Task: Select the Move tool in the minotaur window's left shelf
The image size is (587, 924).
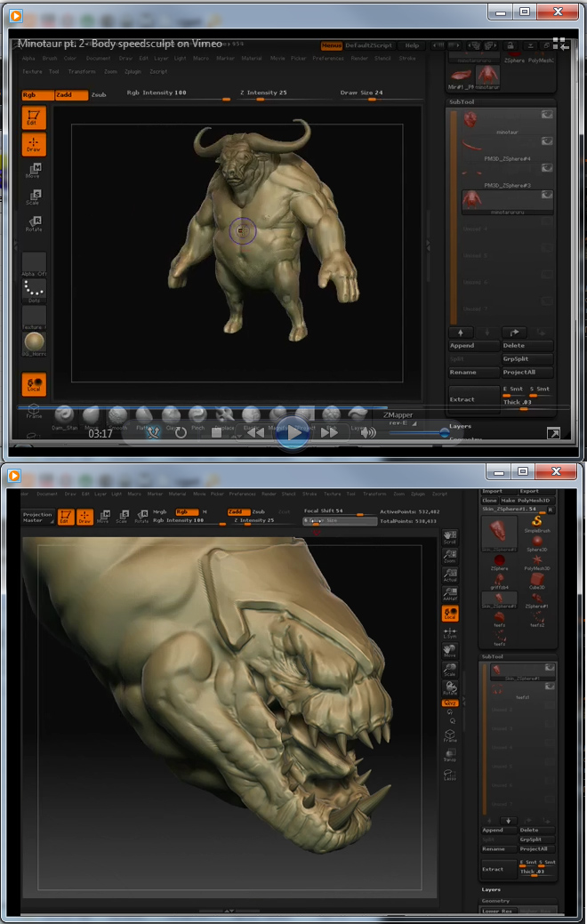Action: (x=34, y=171)
